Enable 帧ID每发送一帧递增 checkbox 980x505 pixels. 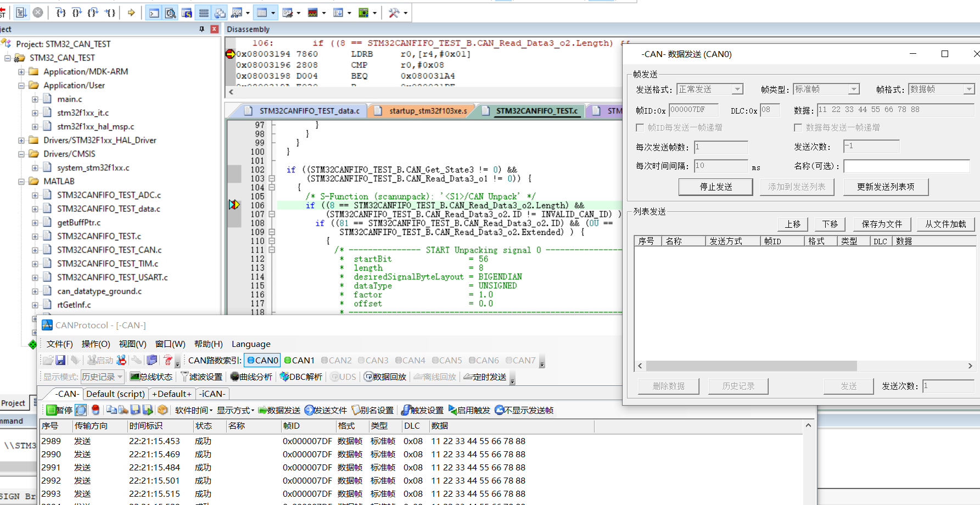click(640, 127)
